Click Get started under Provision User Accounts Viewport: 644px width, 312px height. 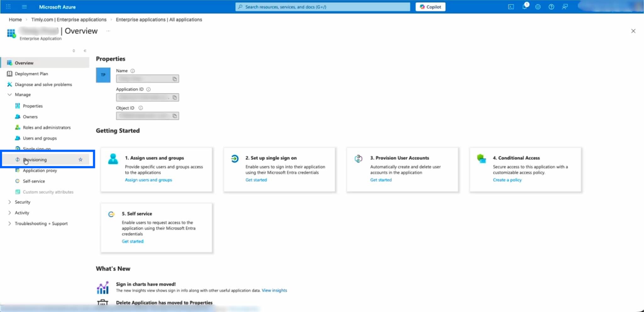[x=381, y=180]
